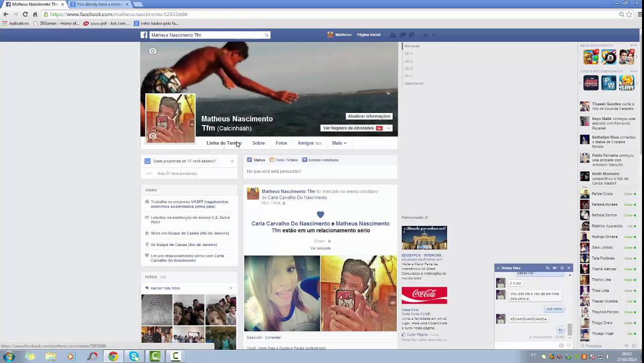Jump to Nascimento in the timeline navigator

click(x=414, y=83)
